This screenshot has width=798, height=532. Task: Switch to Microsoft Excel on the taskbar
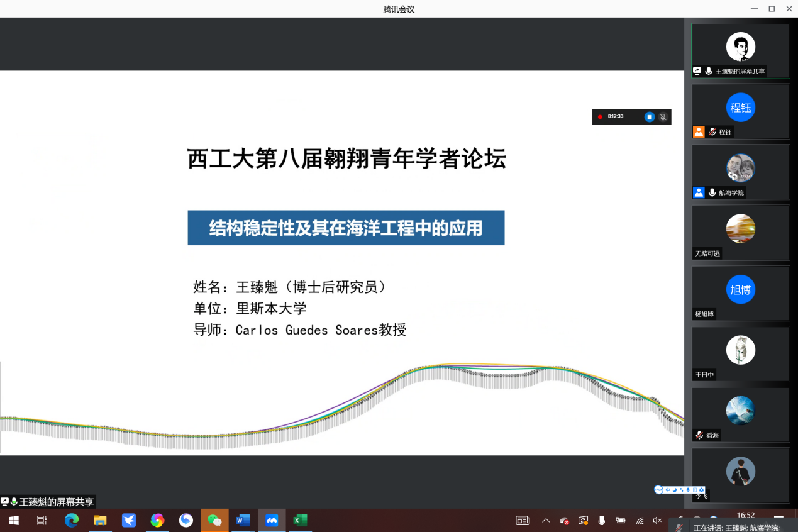tap(300, 521)
